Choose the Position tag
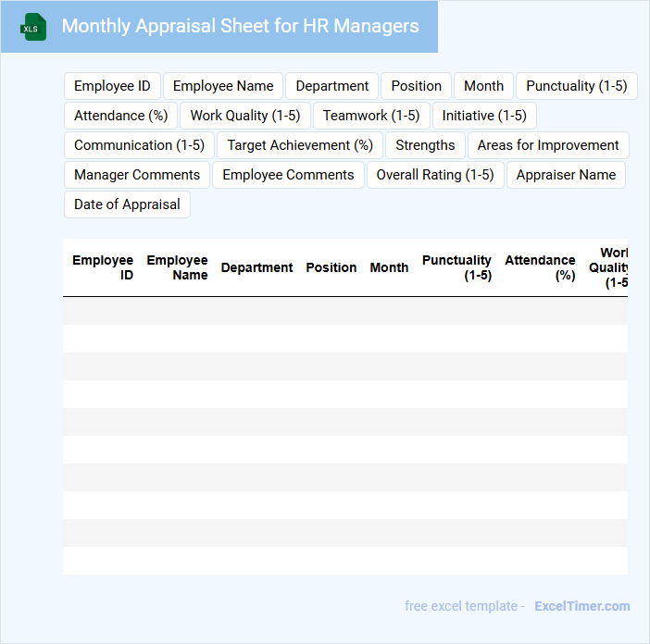This screenshot has height=644, width=650. pos(416,86)
